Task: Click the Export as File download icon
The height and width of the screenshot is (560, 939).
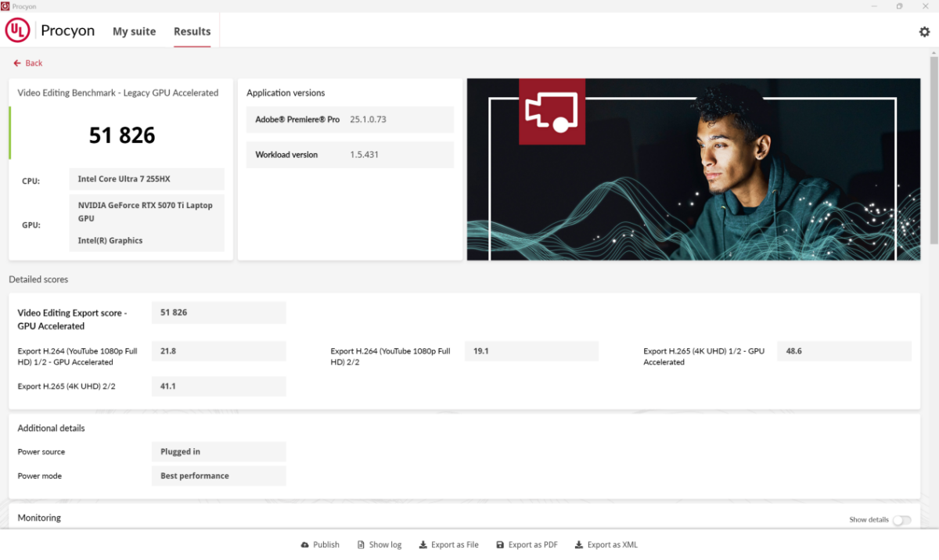Action: click(423, 545)
